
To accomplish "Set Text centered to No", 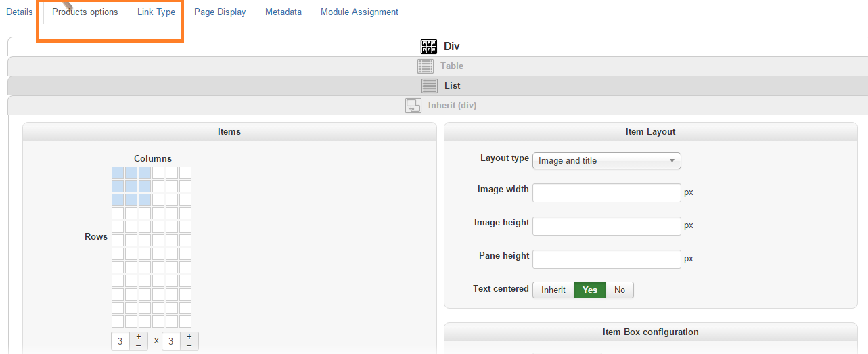I will click(x=620, y=290).
